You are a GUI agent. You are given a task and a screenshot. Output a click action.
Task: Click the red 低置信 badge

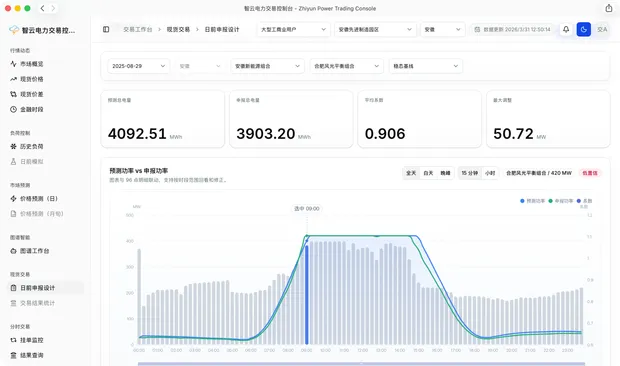[590, 173]
